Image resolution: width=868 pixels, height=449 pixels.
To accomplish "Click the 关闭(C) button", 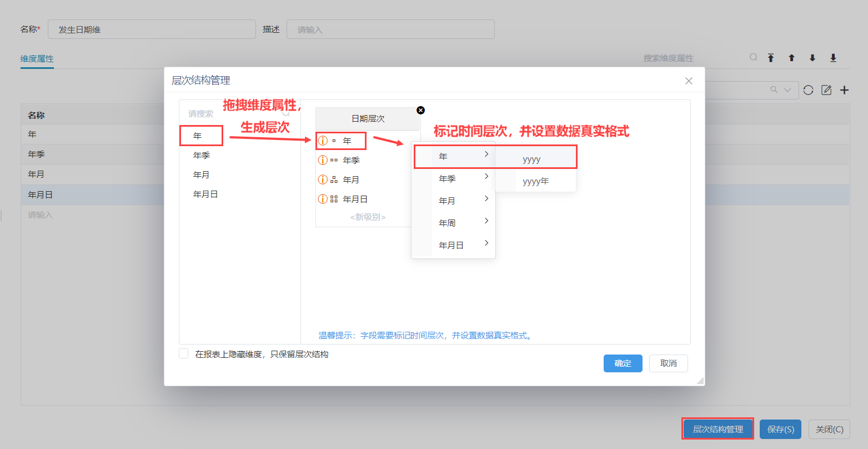I will pos(830,429).
